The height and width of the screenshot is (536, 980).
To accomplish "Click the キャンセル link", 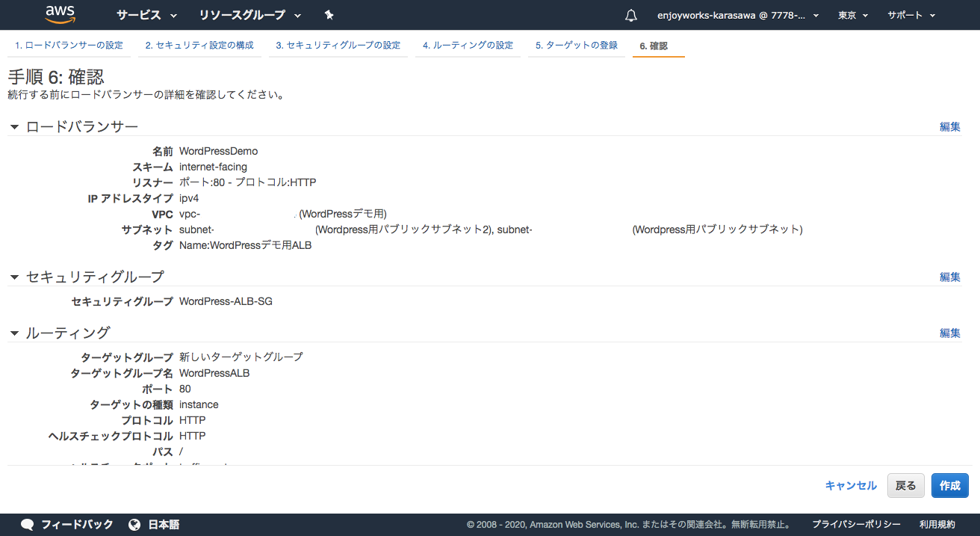I will coord(851,486).
